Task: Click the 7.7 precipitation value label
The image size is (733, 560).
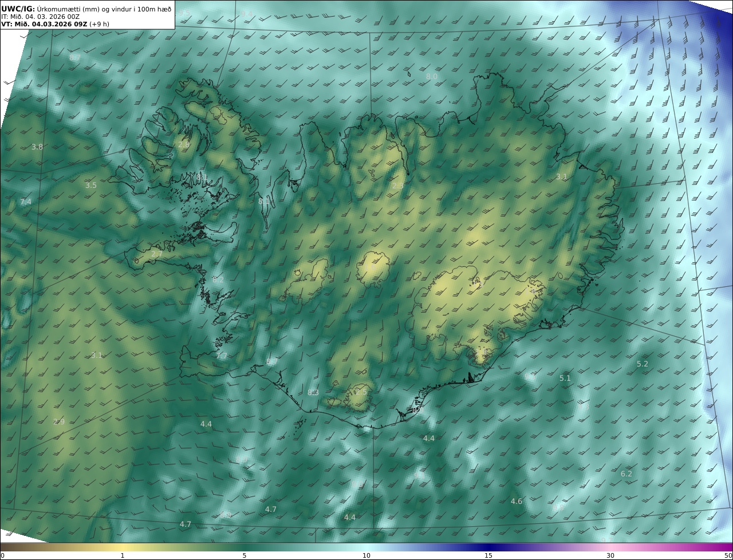Action: tap(222, 356)
